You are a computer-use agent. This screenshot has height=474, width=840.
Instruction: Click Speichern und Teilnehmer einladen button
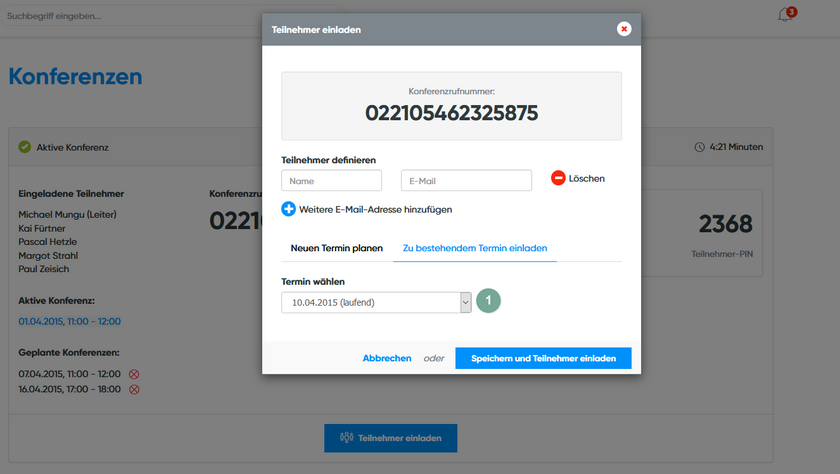543,358
